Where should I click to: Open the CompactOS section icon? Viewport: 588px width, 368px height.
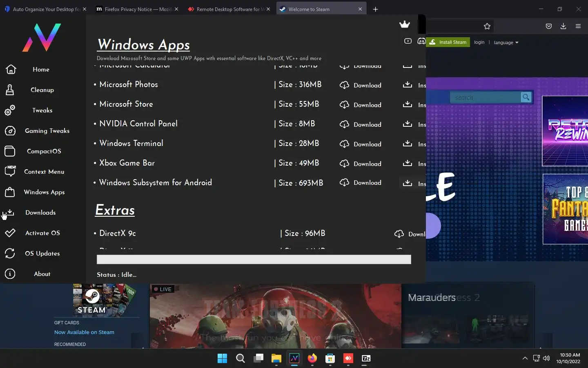point(10,151)
